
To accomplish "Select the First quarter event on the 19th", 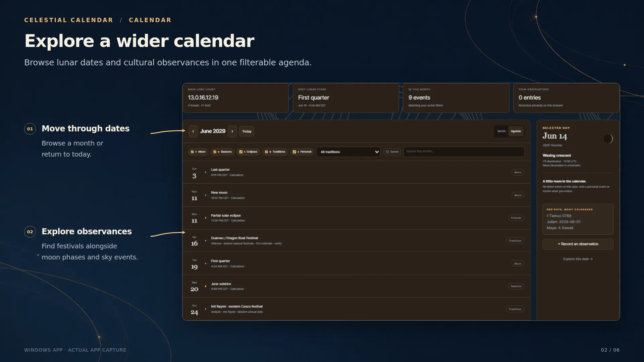I will (356, 263).
